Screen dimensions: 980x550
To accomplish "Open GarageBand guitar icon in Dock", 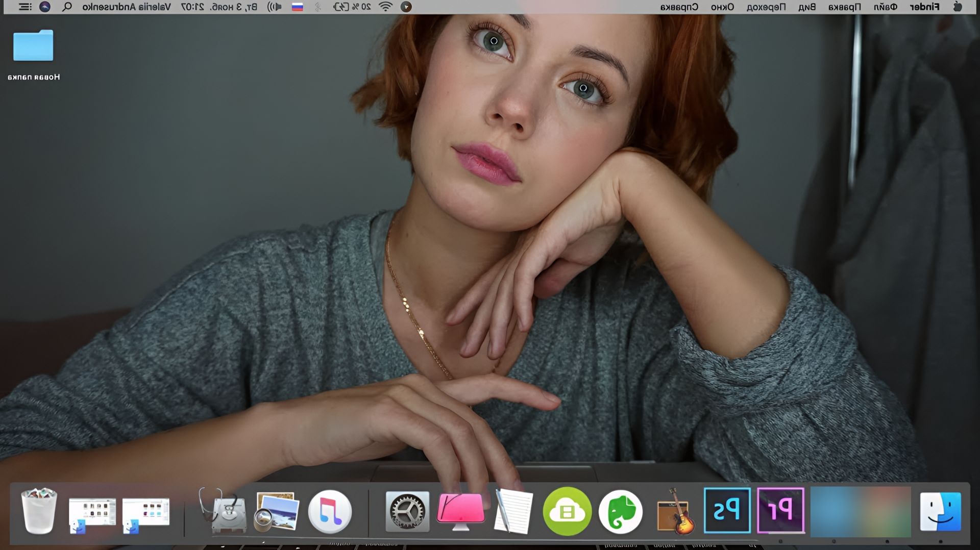I will click(x=675, y=512).
